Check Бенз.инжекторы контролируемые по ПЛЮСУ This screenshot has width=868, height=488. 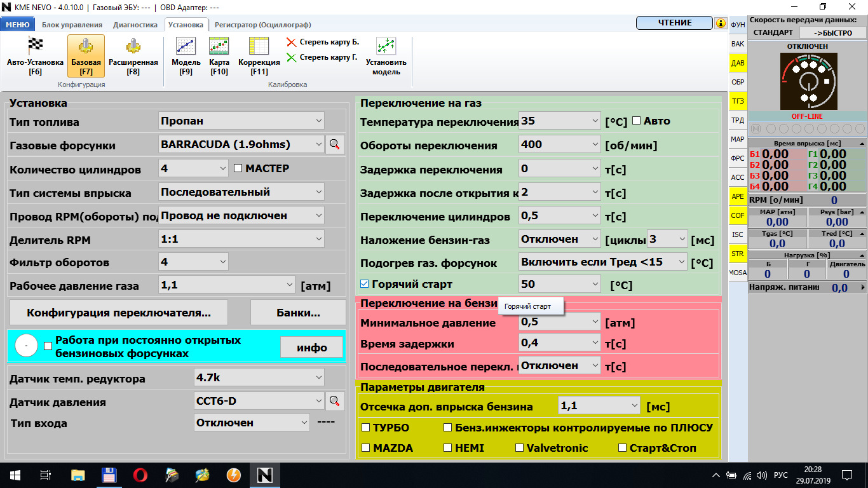[447, 428]
